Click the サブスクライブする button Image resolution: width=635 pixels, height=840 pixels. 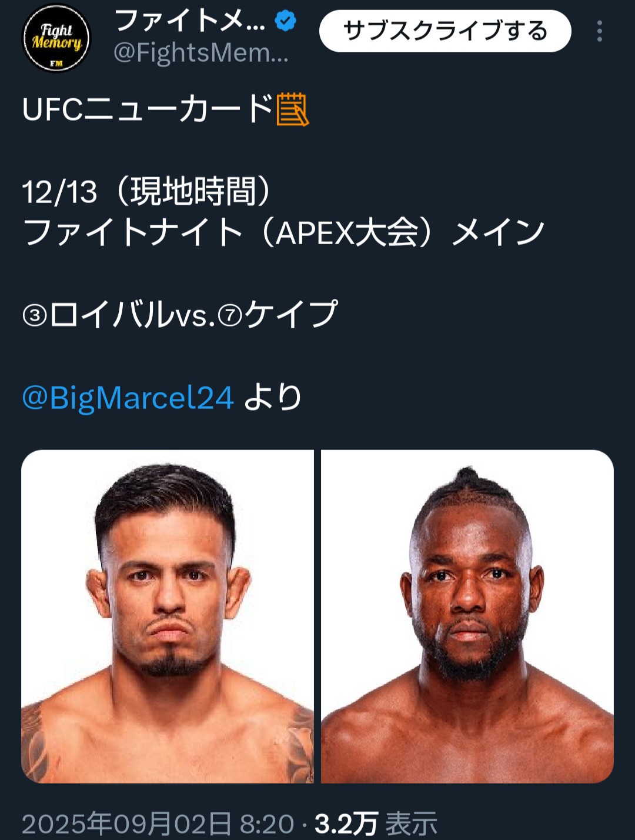click(x=445, y=31)
